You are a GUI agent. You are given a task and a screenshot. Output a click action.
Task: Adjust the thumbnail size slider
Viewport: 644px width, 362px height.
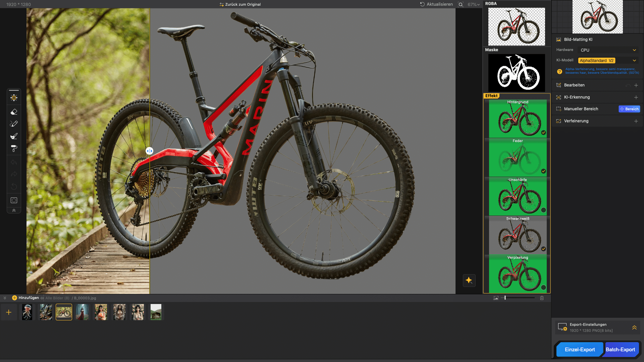point(505,298)
